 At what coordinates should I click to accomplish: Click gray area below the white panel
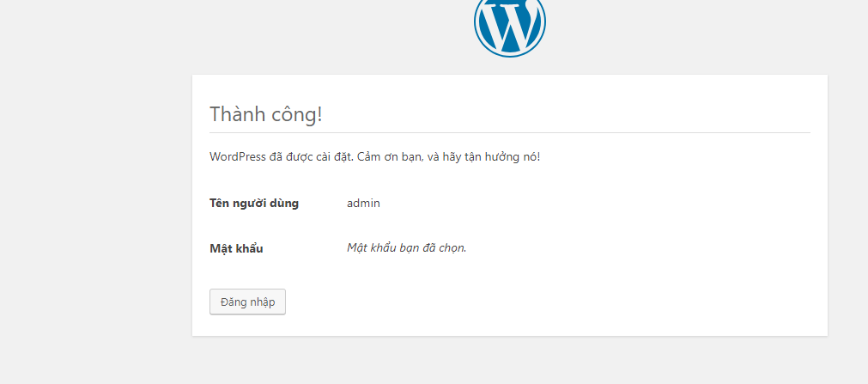(x=509, y=361)
